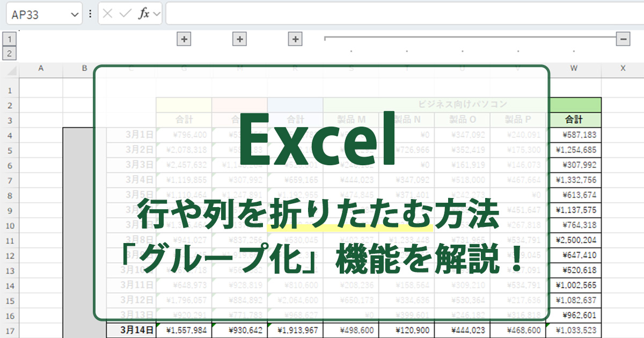Select row 17 header
This screenshot has height=338, width=644.
point(10,330)
